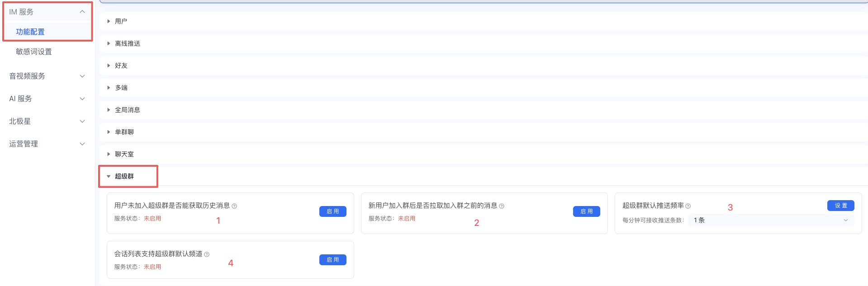Click 未启用 status under 会话列表支持超级群默认频道

pos(152,267)
